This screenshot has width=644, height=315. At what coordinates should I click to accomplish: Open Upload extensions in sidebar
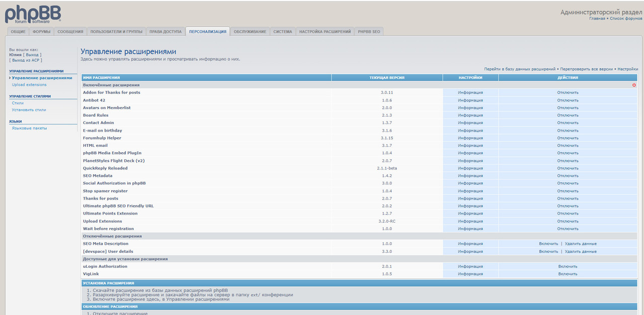(x=29, y=84)
